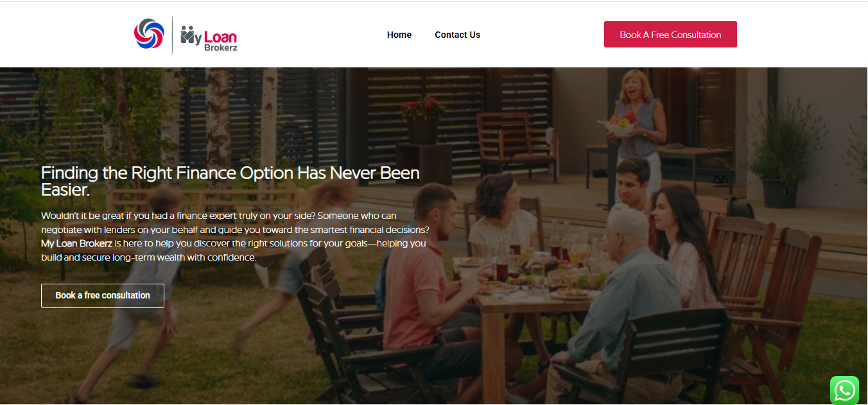Click the paragraph starting with Wouldn't it be great

point(236,237)
